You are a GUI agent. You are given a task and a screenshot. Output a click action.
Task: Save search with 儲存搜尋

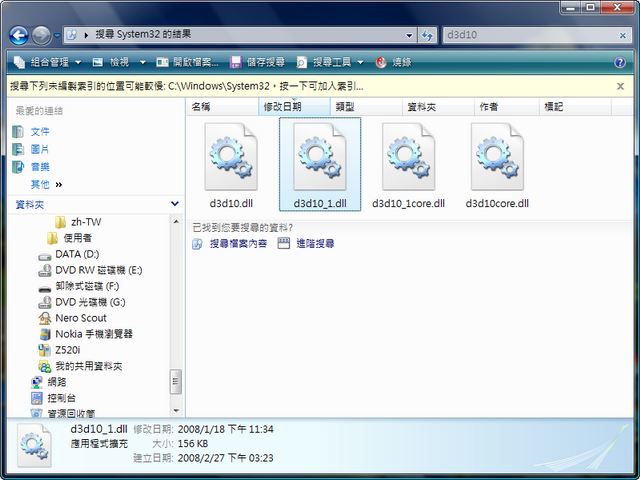(x=258, y=62)
